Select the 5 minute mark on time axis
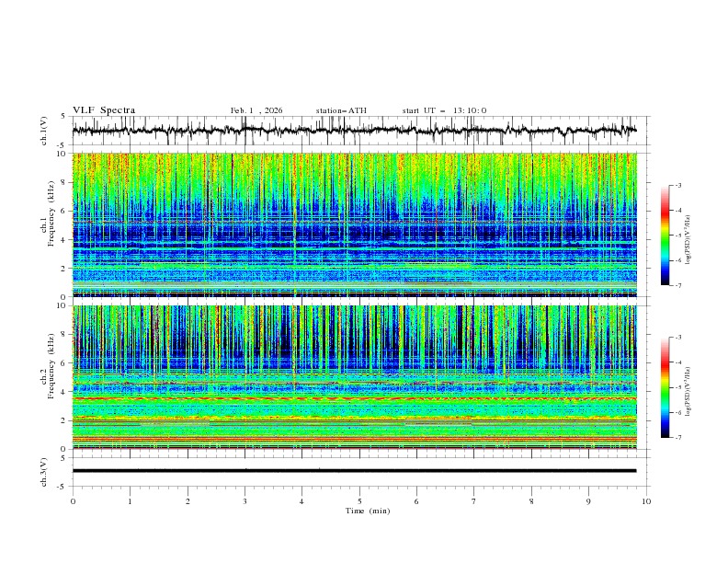This screenshot has width=728, height=563. pyautogui.click(x=359, y=500)
